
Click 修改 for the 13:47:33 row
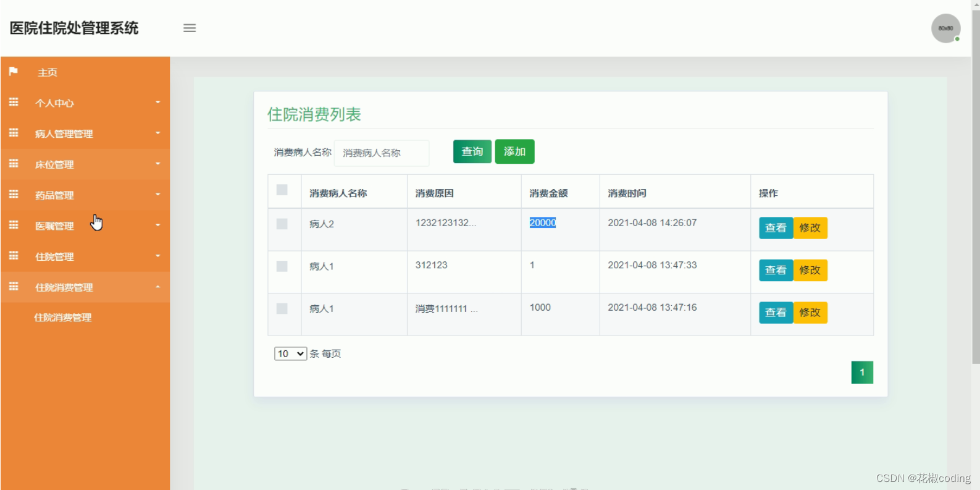point(810,270)
